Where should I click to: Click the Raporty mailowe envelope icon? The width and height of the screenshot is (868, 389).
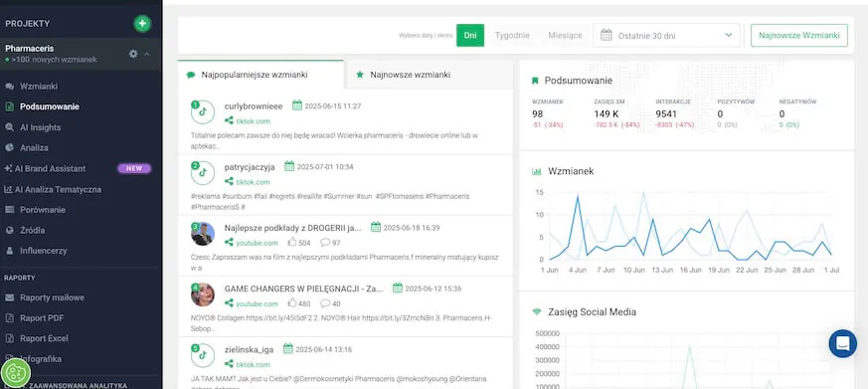(9, 297)
